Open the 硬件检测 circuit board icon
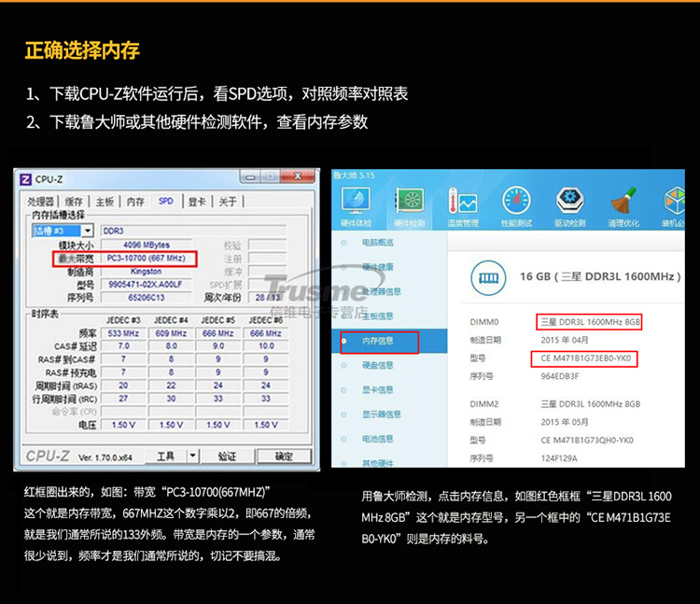The height and width of the screenshot is (604, 700). point(410,201)
